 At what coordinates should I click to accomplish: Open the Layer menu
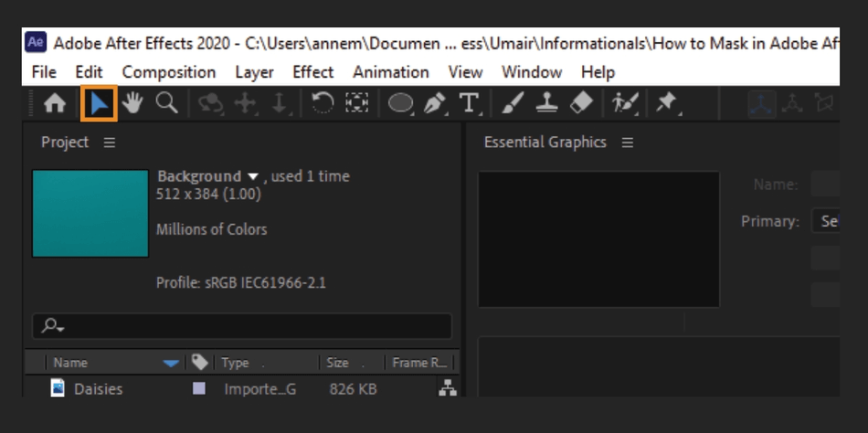(254, 72)
